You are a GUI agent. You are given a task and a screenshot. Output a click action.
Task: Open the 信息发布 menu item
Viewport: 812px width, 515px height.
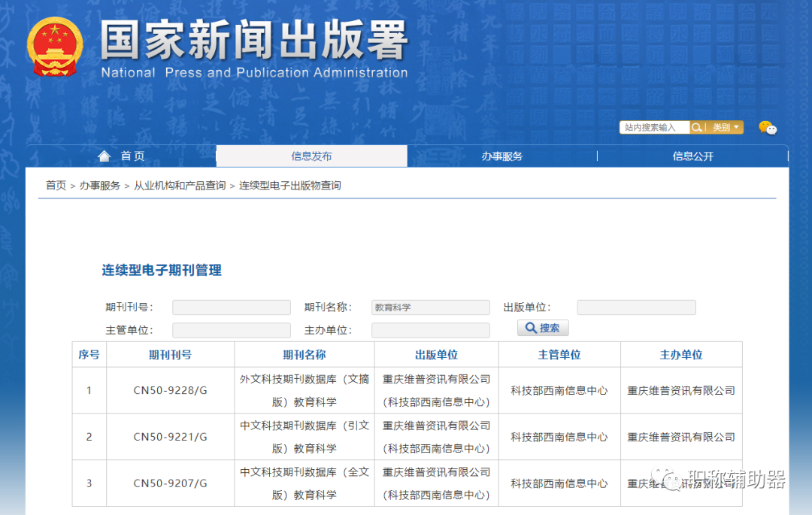pyautogui.click(x=311, y=156)
